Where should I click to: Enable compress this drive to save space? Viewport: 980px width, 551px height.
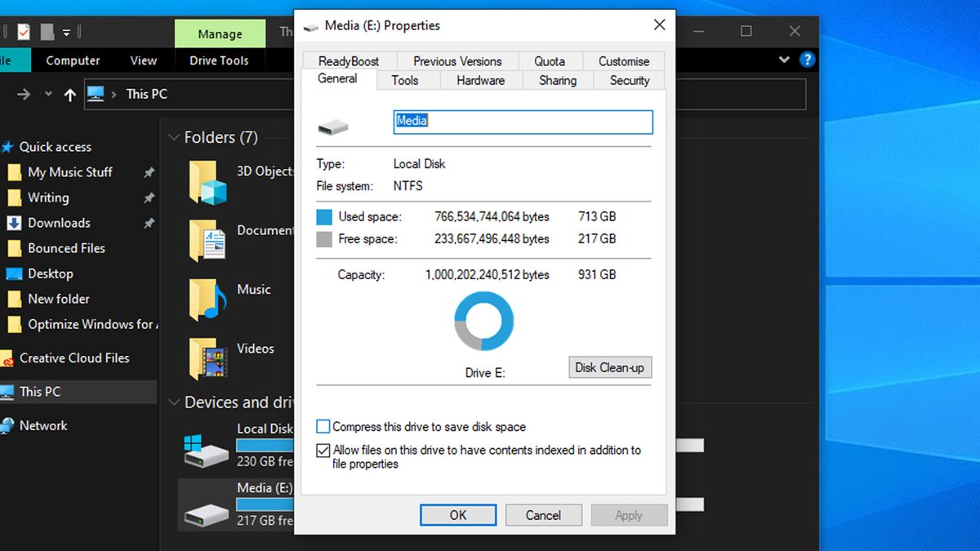point(323,427)
